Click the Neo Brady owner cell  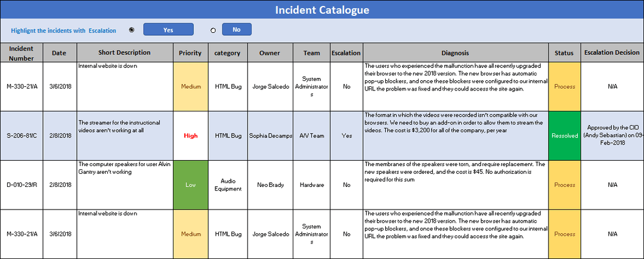270,185
